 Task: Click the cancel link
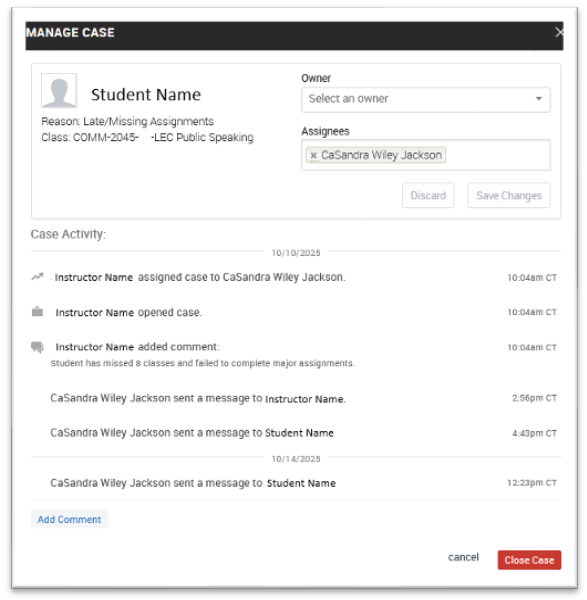(x=463, y=557)
